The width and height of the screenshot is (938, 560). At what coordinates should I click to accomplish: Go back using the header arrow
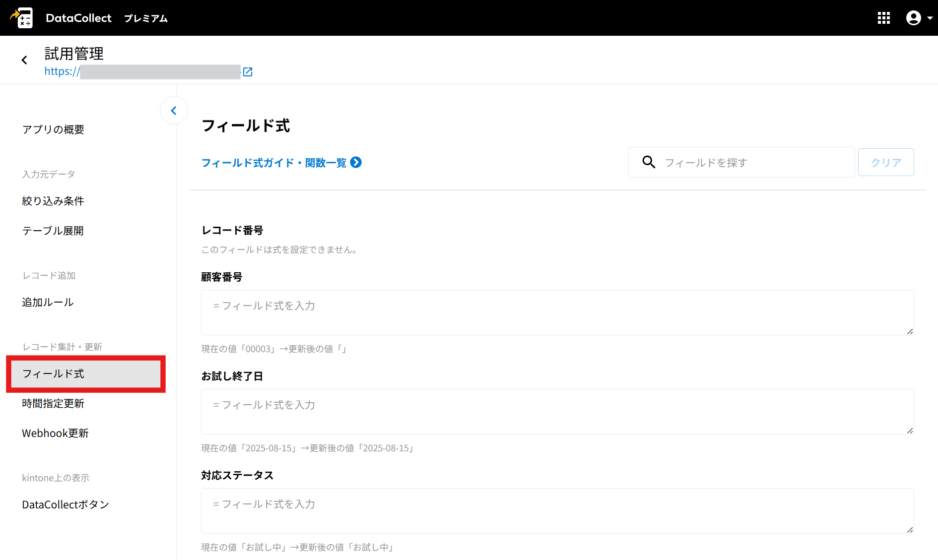click(x=24, y=60)
